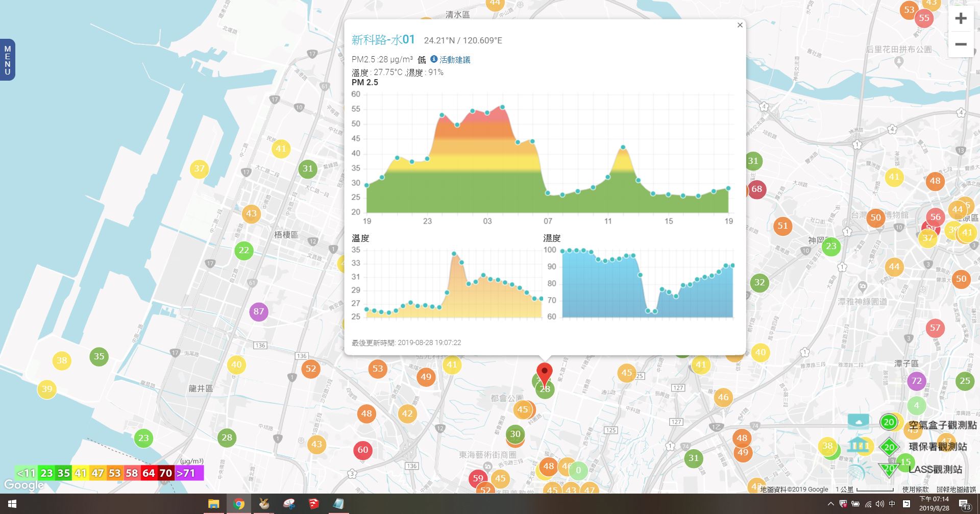This screenshot has height=514, width=980.
Task: Open the 回報地圖錯誤 report map error link
Action: [956, 489]
